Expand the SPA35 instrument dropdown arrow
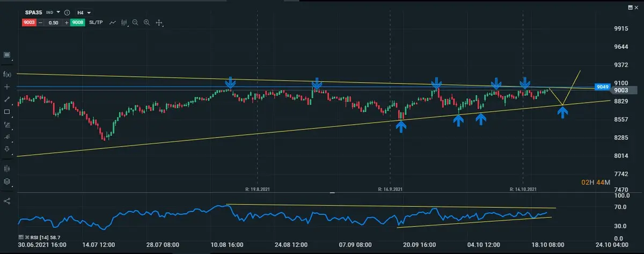The height and width of the screenshot is (254, 644). (x=58, y=12)
